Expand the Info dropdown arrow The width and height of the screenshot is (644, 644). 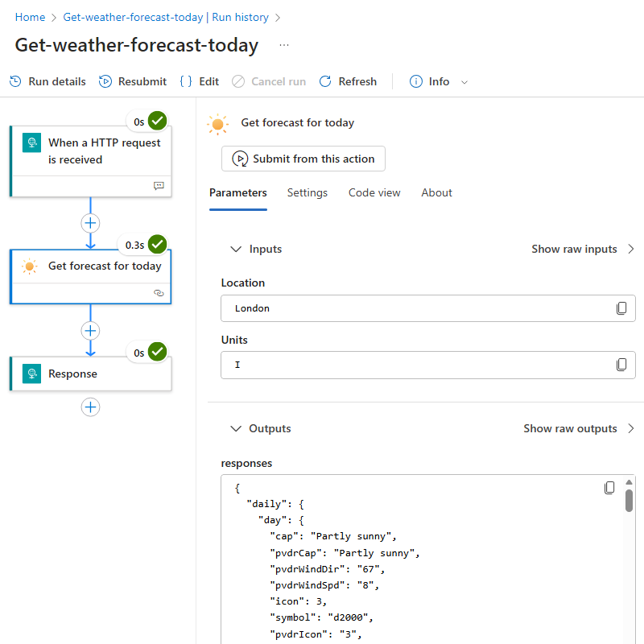464,82
